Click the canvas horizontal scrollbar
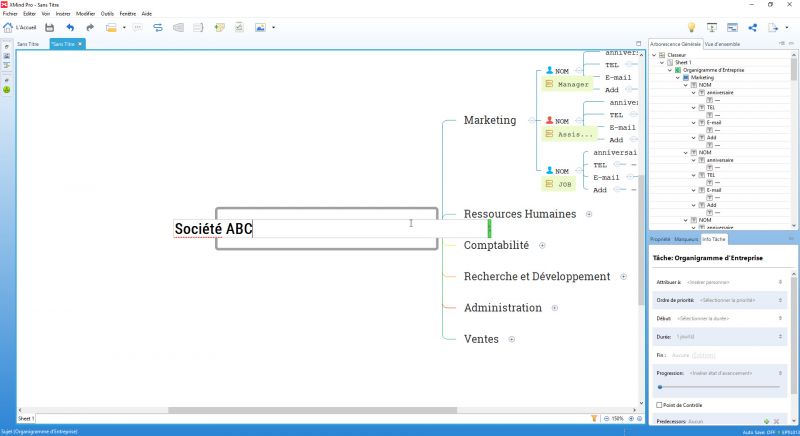800x436 pixels. (313, 410)
